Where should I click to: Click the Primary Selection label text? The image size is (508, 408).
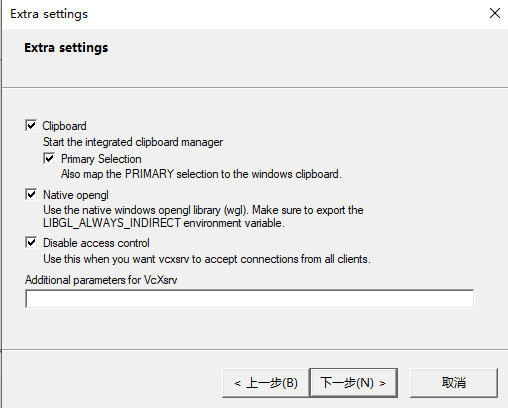101,159
